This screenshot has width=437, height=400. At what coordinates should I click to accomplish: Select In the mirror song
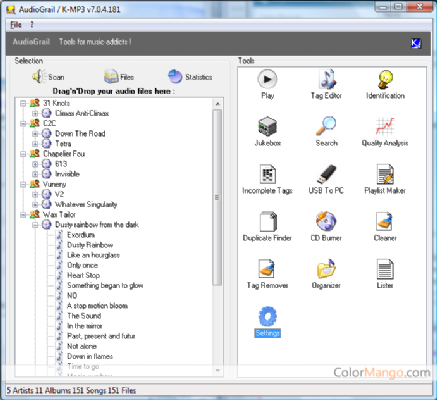coord(85,326)
